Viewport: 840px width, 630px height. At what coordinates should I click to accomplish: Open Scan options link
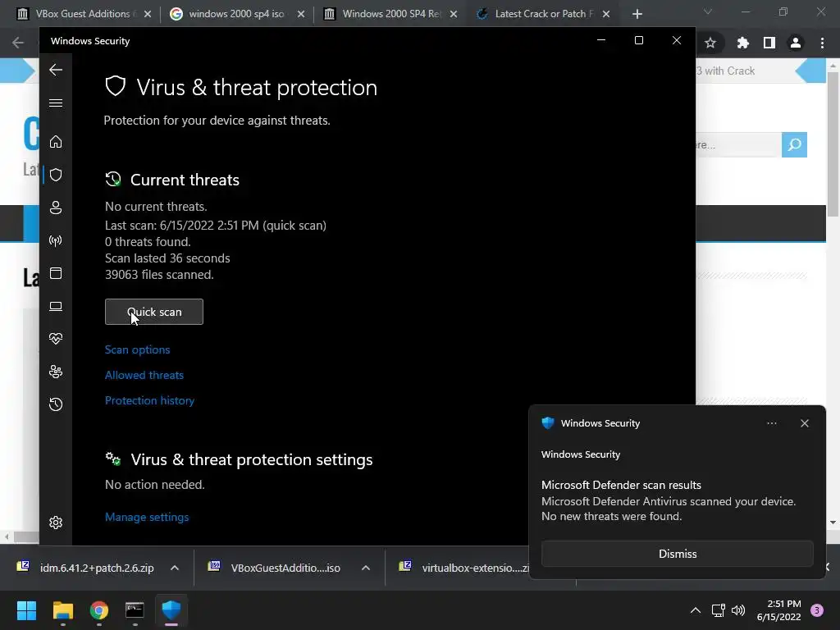tap(137, 349)
